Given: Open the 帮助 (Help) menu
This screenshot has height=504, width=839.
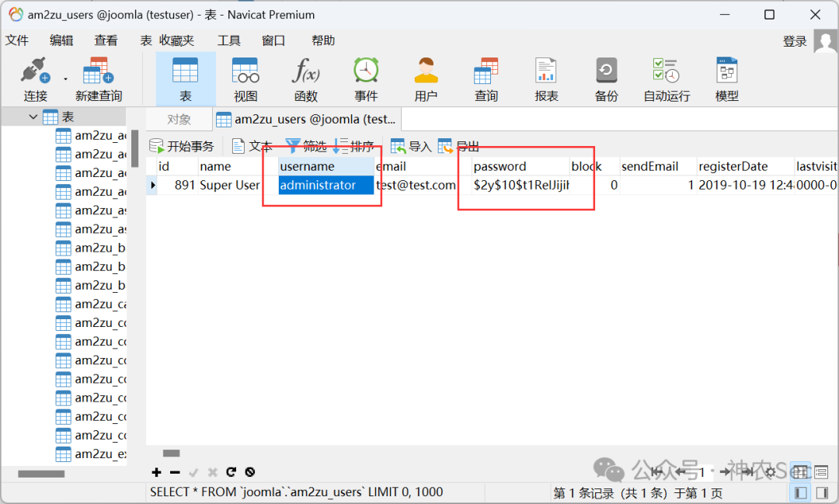Looking at the screenshot, I should click(323, 40).
